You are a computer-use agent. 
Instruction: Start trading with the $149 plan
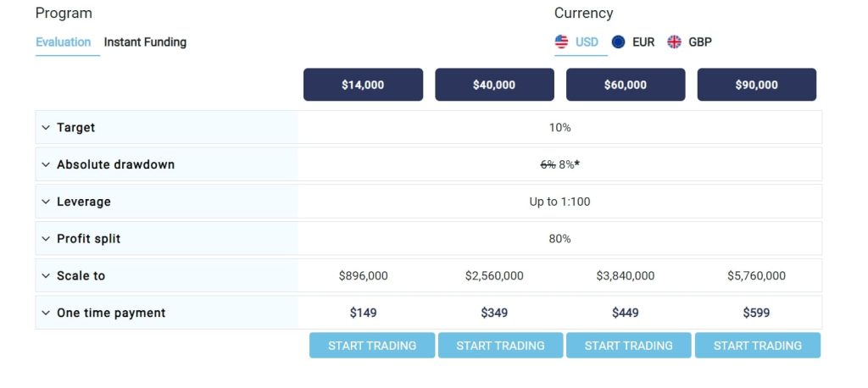point(372,346)
